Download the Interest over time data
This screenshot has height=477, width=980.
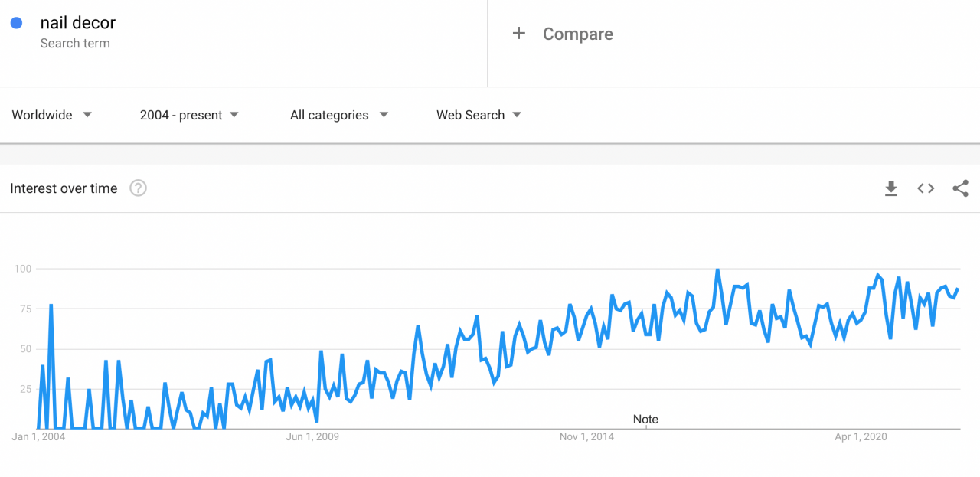pyautogui.click(x=891, y=188)
